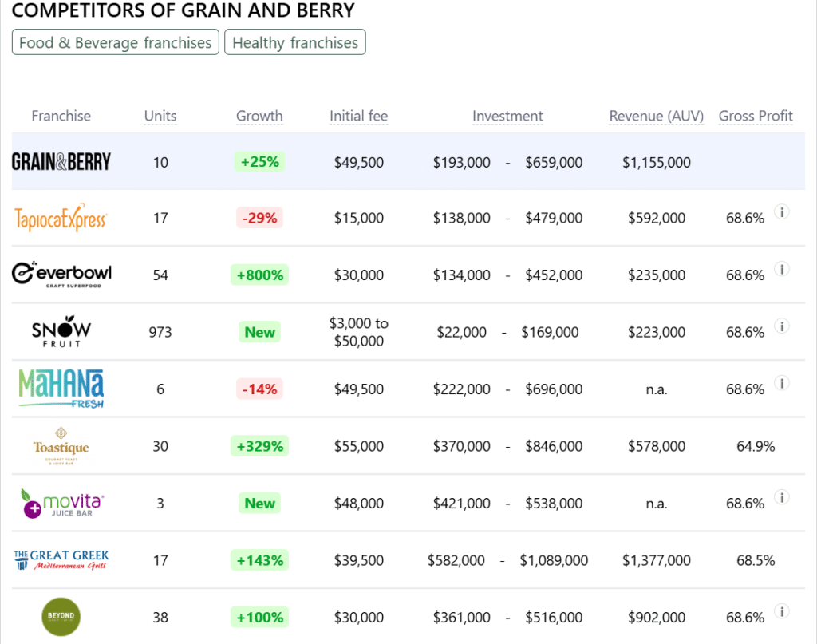
Task: Click the Revenue (AUV) column header
Action: tap(657, 116)
